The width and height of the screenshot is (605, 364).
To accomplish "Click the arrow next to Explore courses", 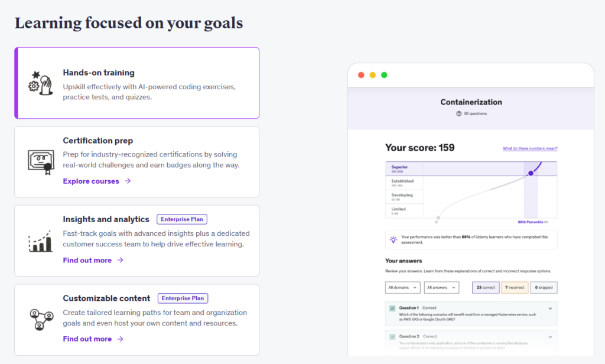I will 128,181.
